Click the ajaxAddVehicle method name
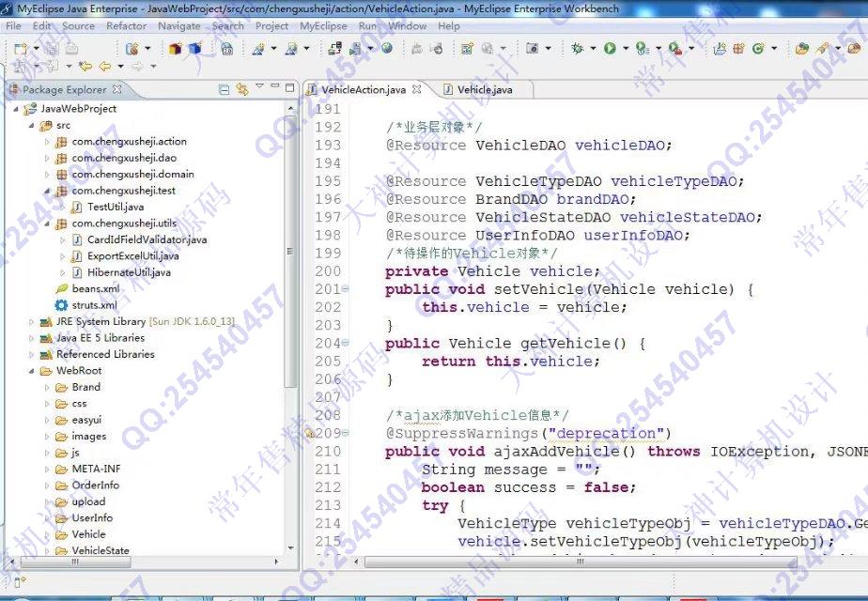Screen dimensions: 868x601 (558, 452)
